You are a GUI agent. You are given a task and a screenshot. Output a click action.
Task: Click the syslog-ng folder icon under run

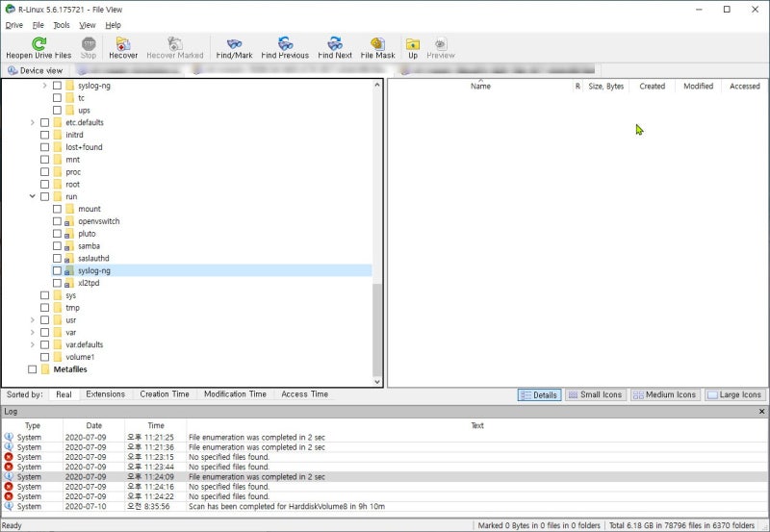pos(69,271)
